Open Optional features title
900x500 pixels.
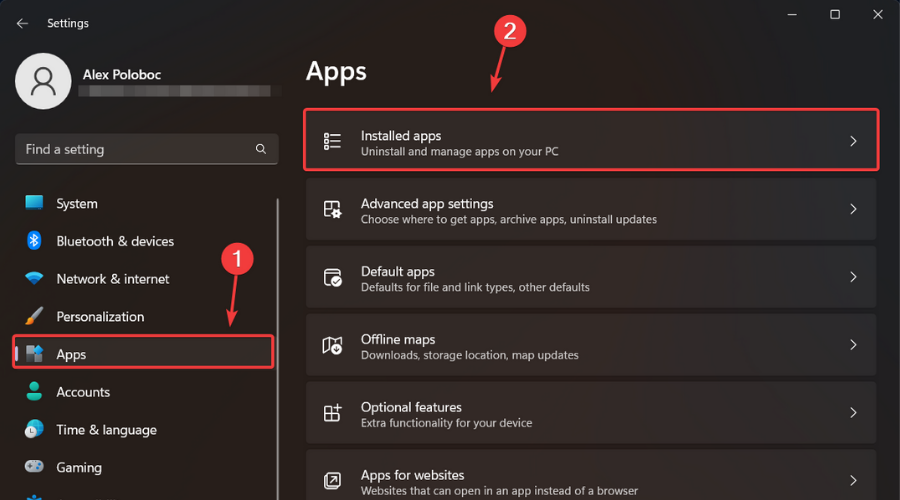click(411, 407)
